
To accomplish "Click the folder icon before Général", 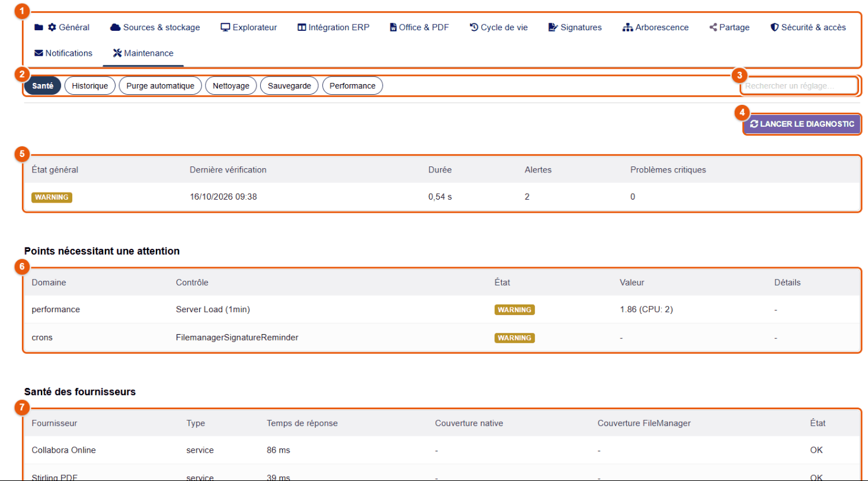I will point(39,27).
